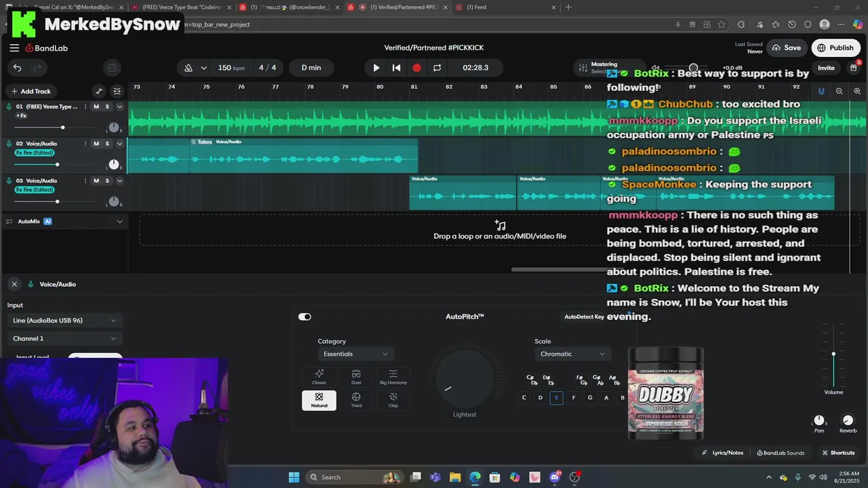This screenshot has width=868, height=488.
Task: Select the Big Harmony AutoPitch effect
Action: (393, 377)
